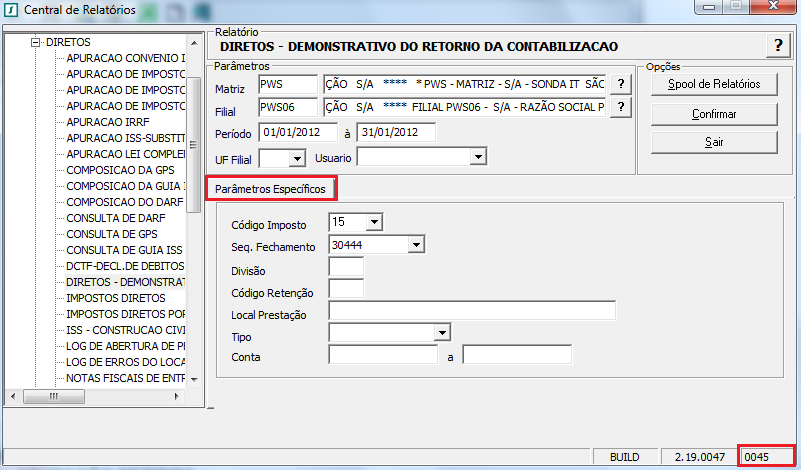Click the help button beside the report title

click(x=778, y=46)
